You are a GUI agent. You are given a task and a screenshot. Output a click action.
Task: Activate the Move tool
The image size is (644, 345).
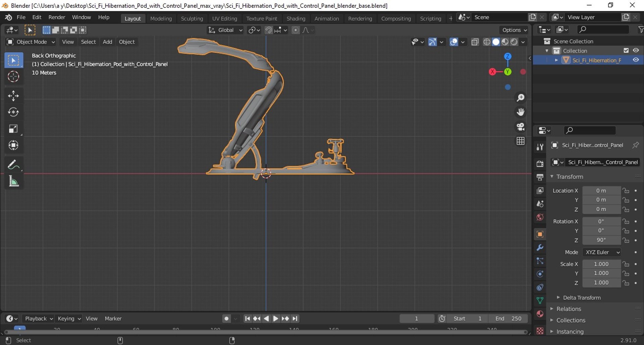tap(13, 96)
